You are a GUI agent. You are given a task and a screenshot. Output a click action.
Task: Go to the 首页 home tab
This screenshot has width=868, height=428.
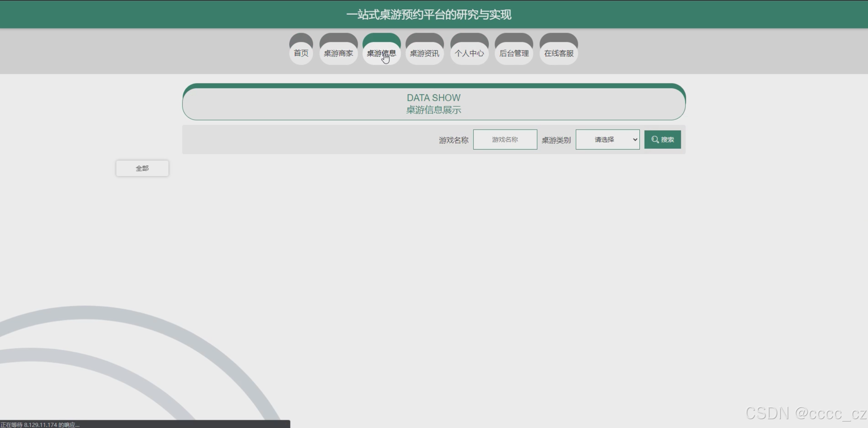coord(301,53)
